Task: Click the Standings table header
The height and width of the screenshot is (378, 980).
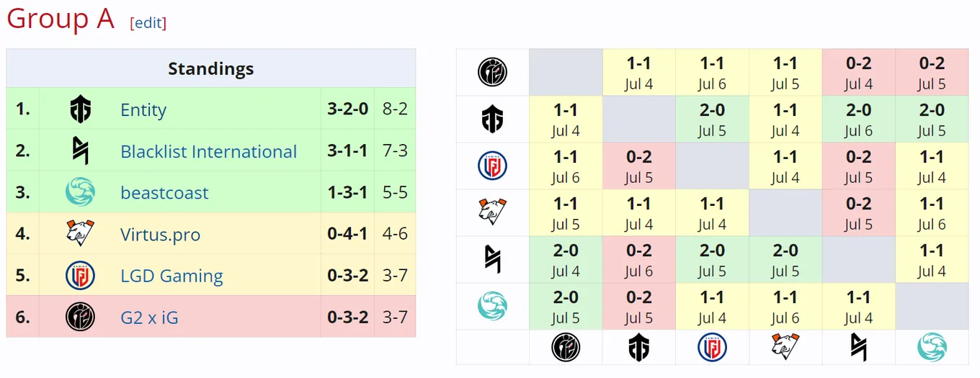Action: tap(211, 68)
